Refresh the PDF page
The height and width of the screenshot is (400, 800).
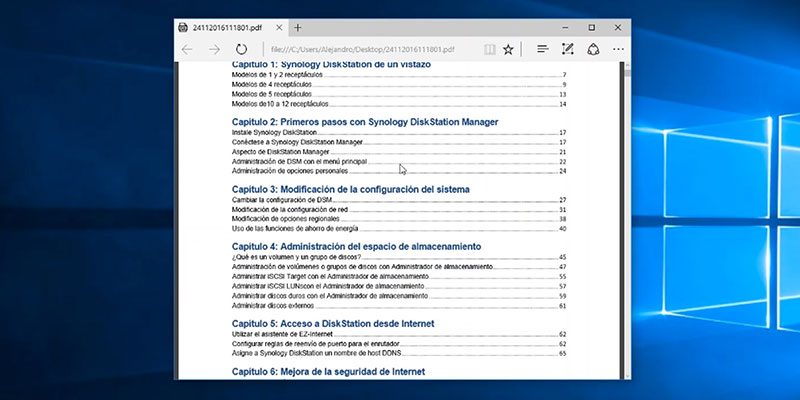pyautogui.click(x=241, y=49)
